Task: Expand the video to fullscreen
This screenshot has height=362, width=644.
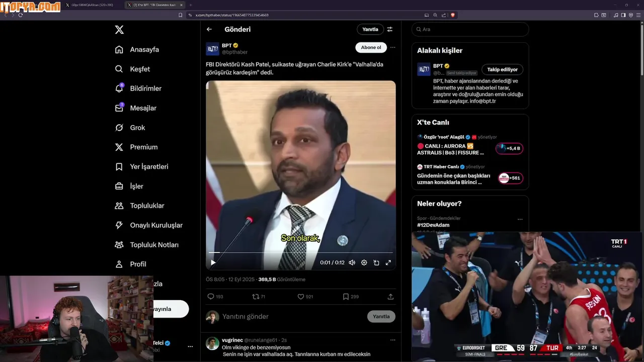Action: 388,262
